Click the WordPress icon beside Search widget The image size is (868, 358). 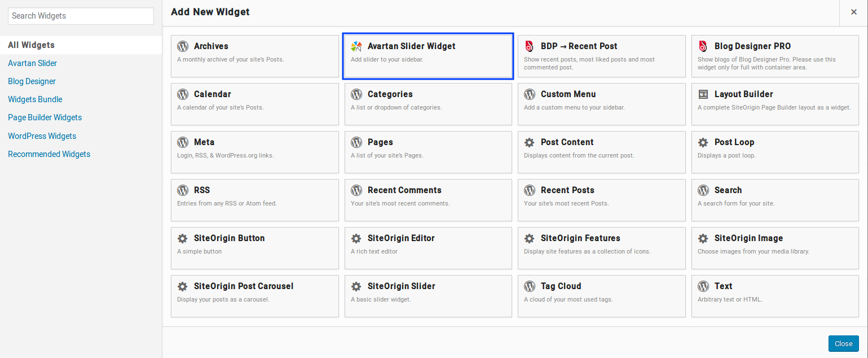coord(703,190)
